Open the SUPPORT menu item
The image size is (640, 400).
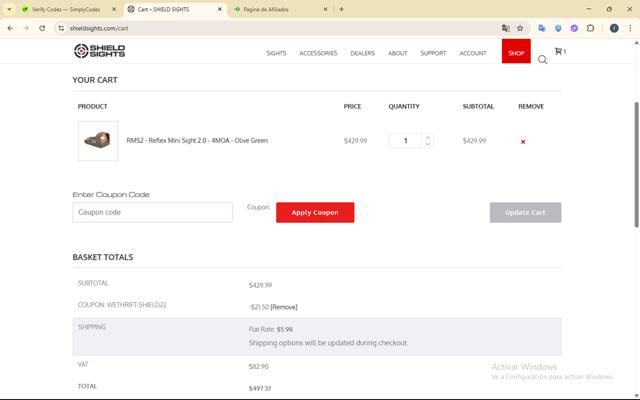point(433,53)
